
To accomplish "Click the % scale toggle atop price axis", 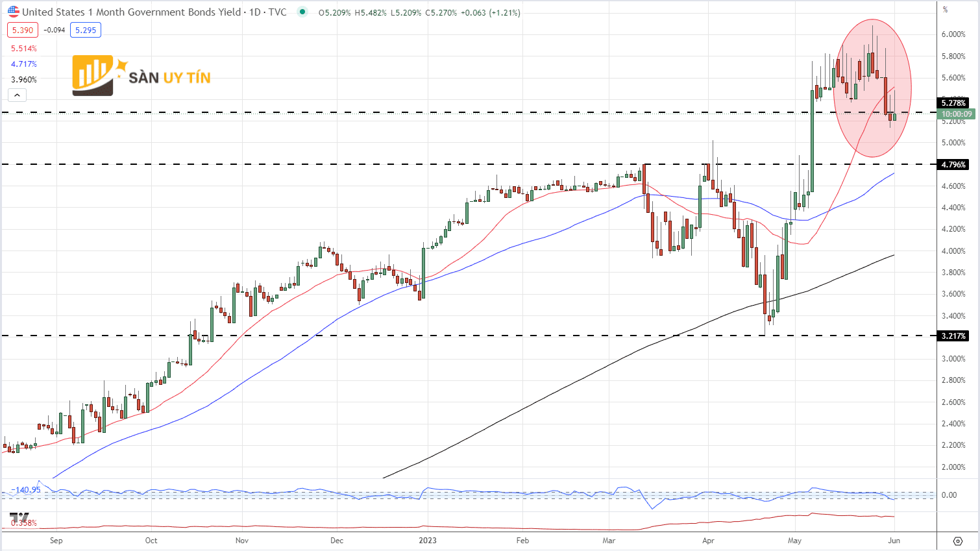I will 945,9.
